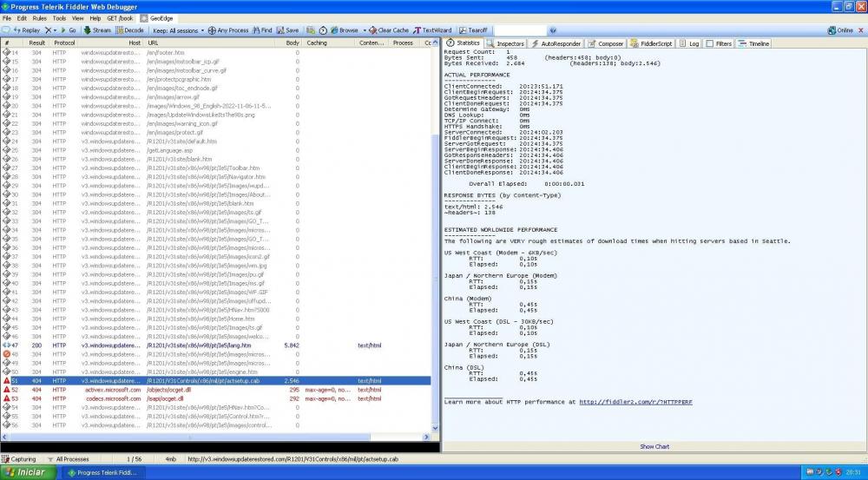868x480 pixels.
Task: Open the AutoResponder tab
Action: (556, 43)
